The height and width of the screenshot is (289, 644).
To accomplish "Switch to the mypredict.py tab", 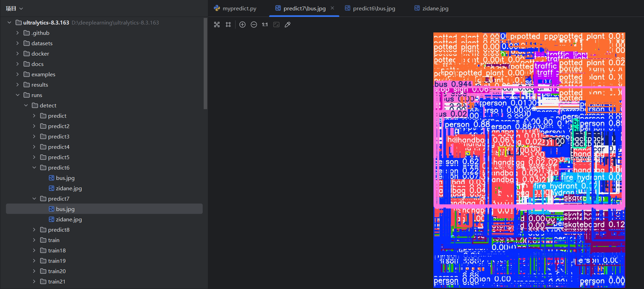I will coord(235,8).
